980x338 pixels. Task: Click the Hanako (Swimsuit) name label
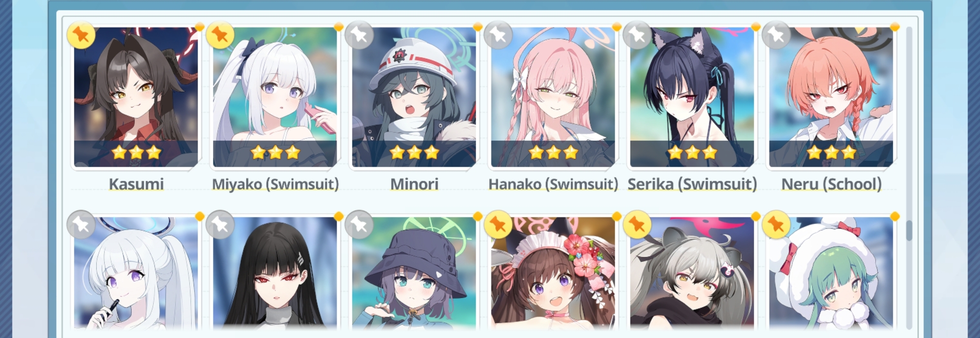click(x=553, y=184)
